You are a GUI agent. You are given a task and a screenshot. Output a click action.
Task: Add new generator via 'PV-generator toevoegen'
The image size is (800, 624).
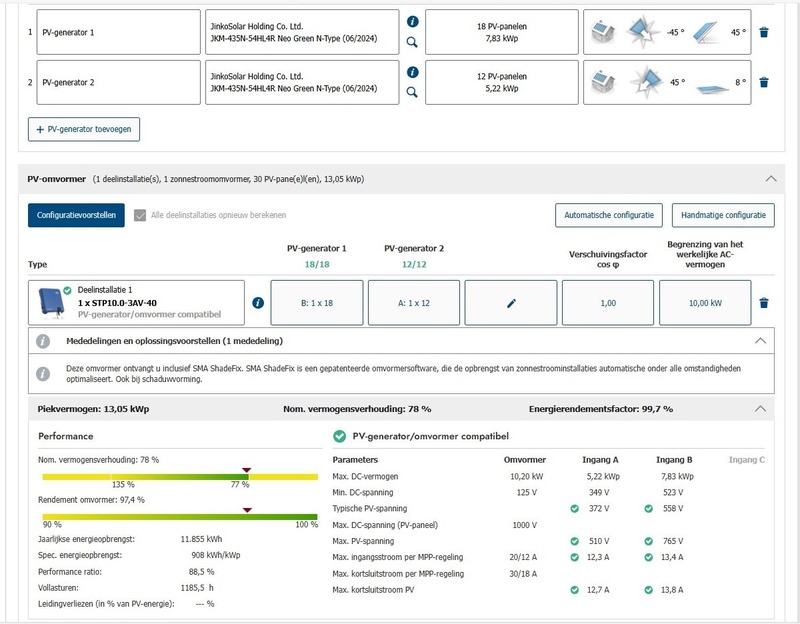[84, 129]
